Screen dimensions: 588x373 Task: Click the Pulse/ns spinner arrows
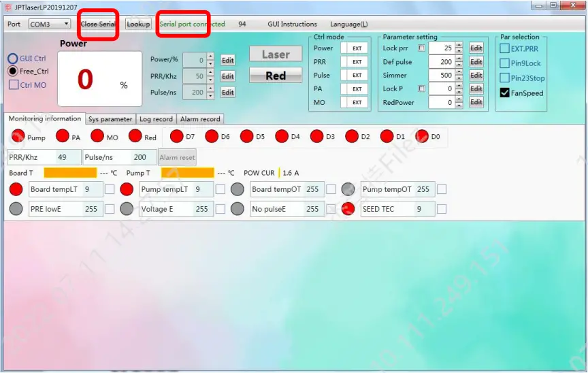pyautogui.click(x=210, y=92)
